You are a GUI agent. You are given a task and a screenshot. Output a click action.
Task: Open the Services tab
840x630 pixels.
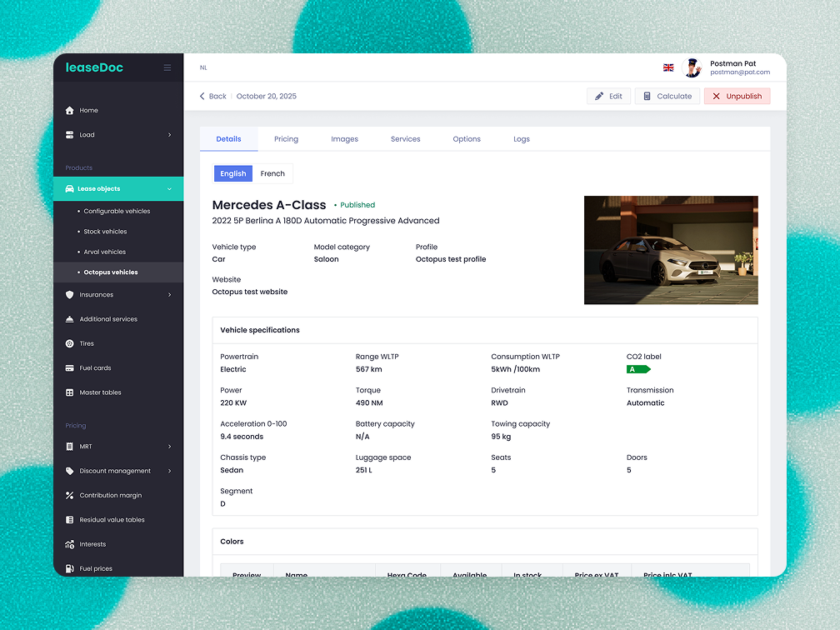click(405, 139)
